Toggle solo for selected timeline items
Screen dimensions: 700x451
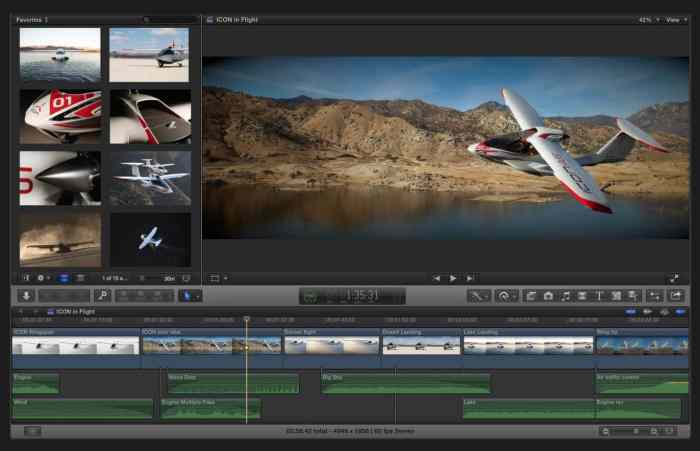(x=664, y=311)
